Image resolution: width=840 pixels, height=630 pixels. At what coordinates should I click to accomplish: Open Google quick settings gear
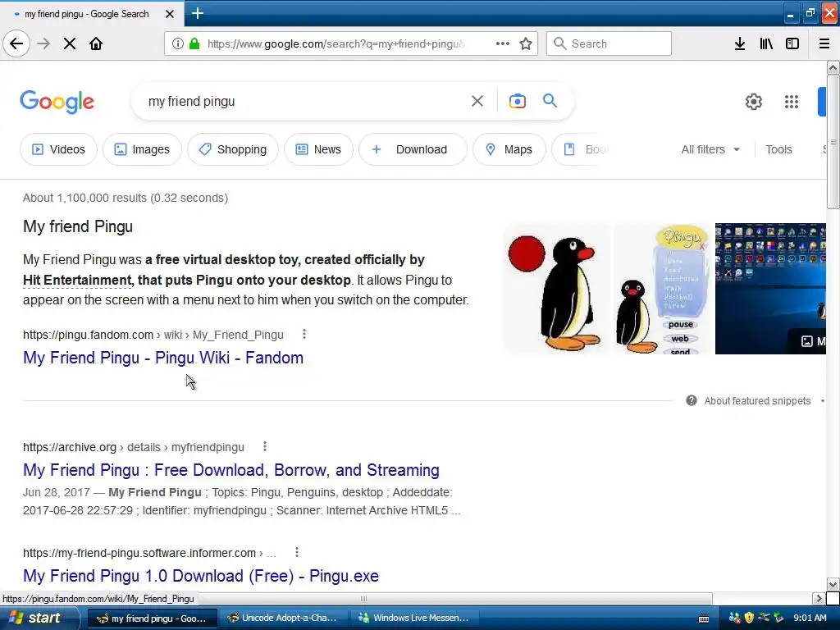[754, 101]
